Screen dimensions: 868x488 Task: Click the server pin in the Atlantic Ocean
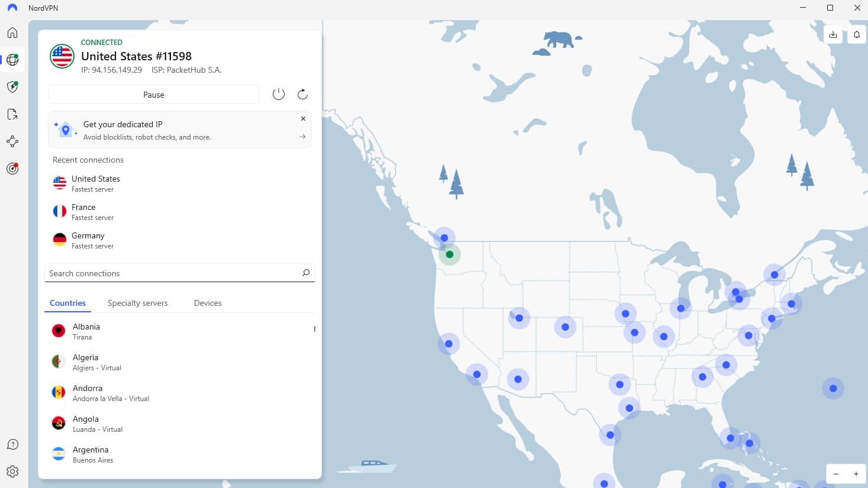(833, 389)
